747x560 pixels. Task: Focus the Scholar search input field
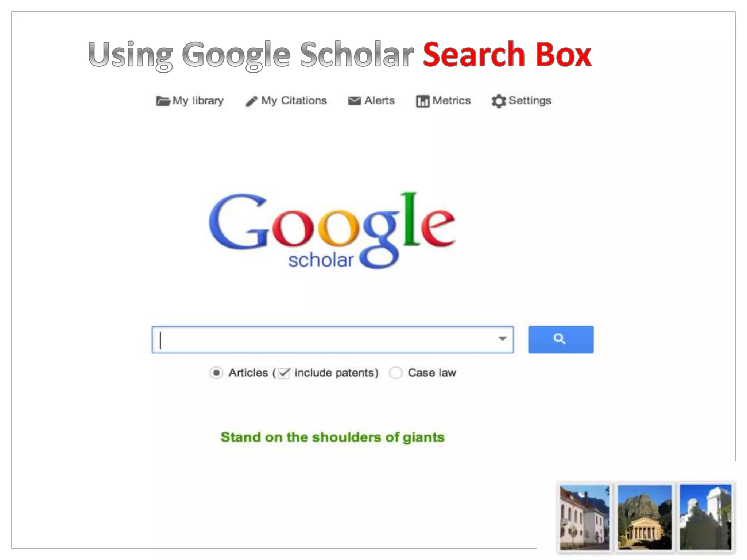pyautogui.click(x=333, y=339)
